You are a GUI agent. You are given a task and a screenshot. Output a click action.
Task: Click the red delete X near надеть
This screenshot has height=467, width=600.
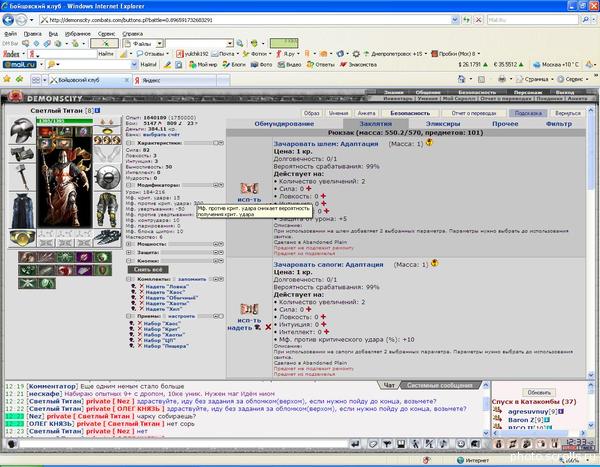click(268, 327)
